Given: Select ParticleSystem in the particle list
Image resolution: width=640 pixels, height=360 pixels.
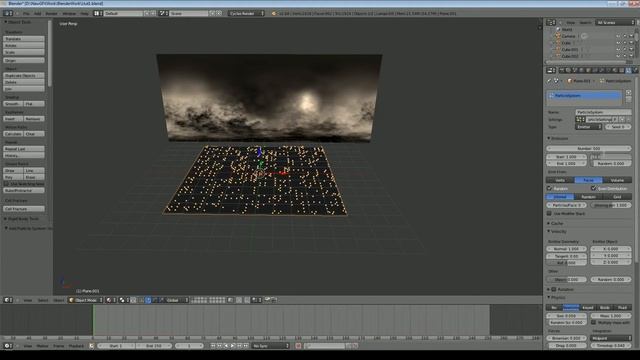Looking at the screenshot, I should click(x=584, y=96).
